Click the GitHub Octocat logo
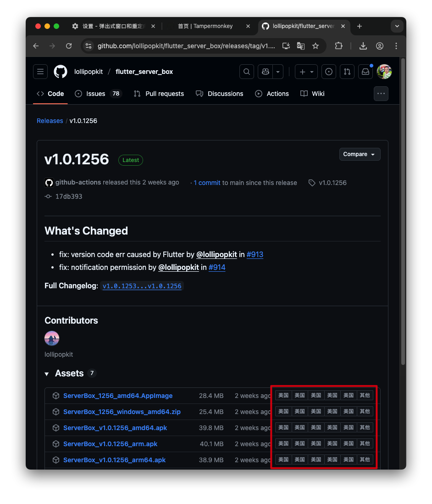This screenshot has width=432, height=504. (x=61, y=72)
